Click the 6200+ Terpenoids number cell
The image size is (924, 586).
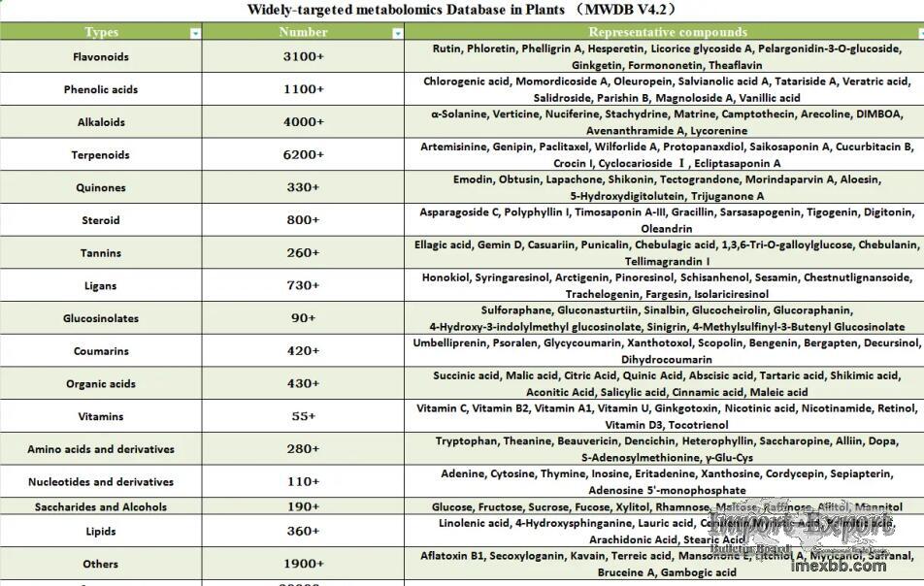point(303,155)
